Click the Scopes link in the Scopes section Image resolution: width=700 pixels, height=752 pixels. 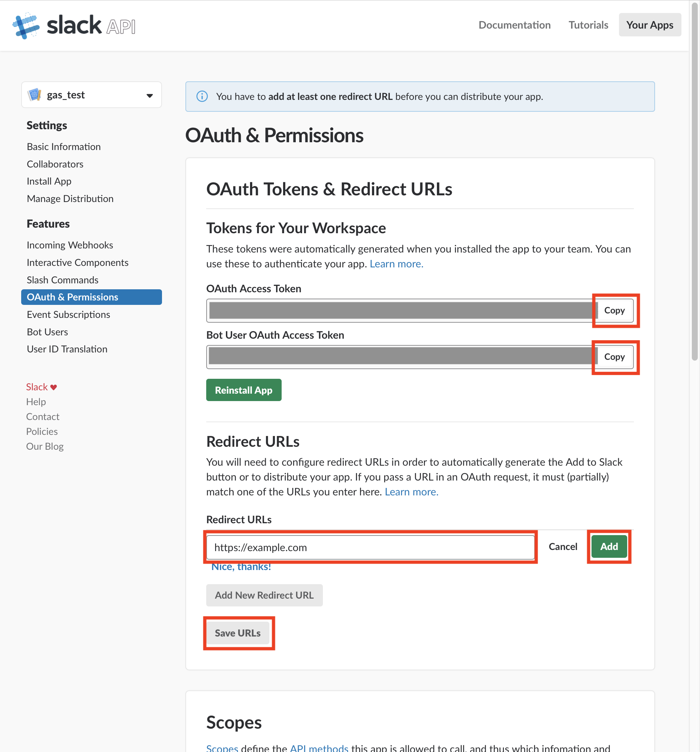222,748
